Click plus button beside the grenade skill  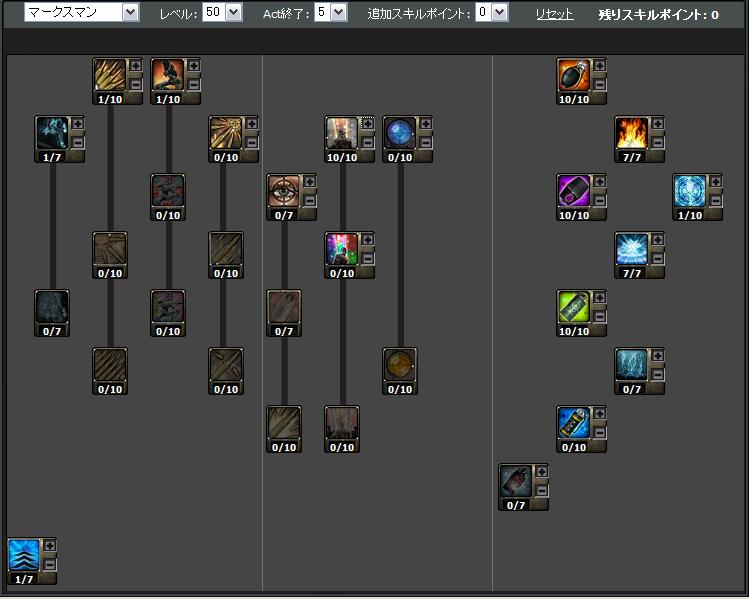pos(599,65)
